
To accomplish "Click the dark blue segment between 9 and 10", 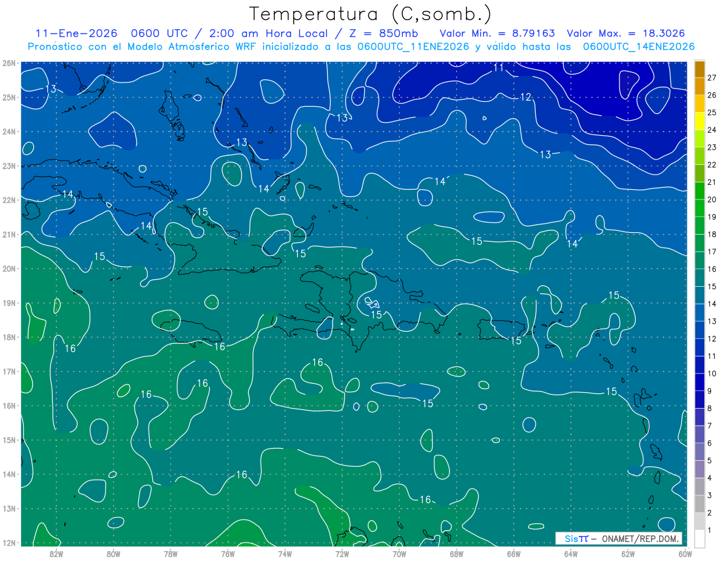I will (699, 383).
